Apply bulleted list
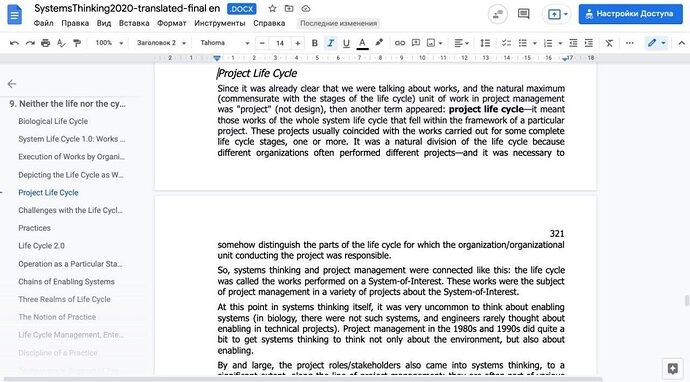Screen dimensions: 690x382 (x=523, y=43)
